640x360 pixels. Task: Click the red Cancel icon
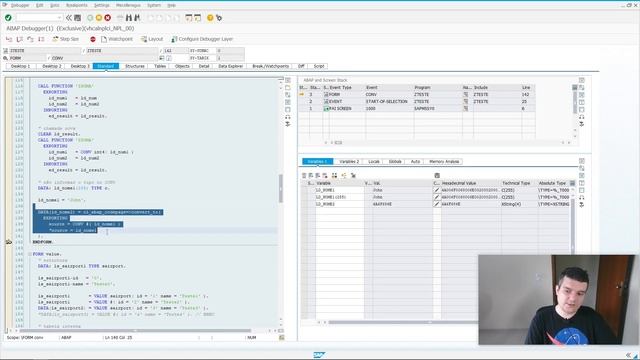pos(108,18)
